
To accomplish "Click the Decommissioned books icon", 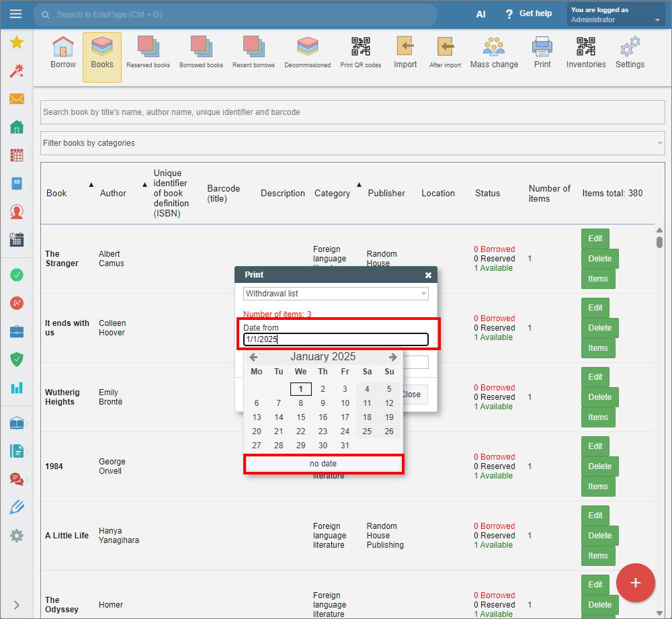I will (307, 53).
